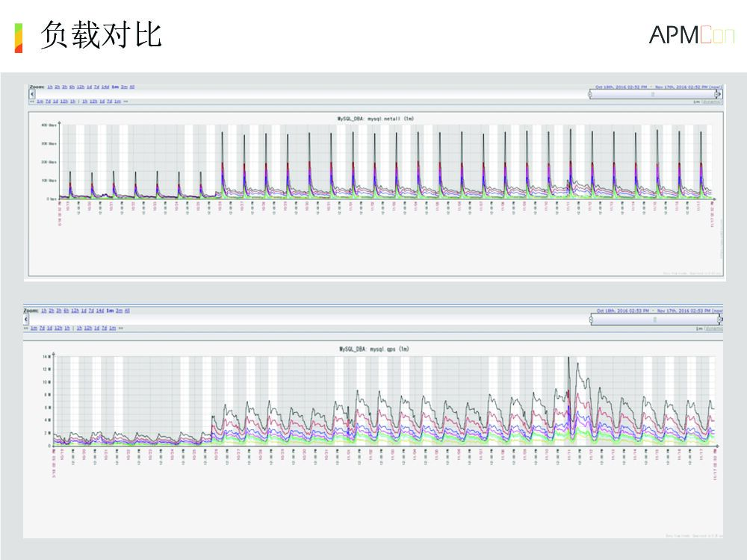Set zoom to 7d in the netall graph
The image size is (747, 560).
click(x=96, y=87)
